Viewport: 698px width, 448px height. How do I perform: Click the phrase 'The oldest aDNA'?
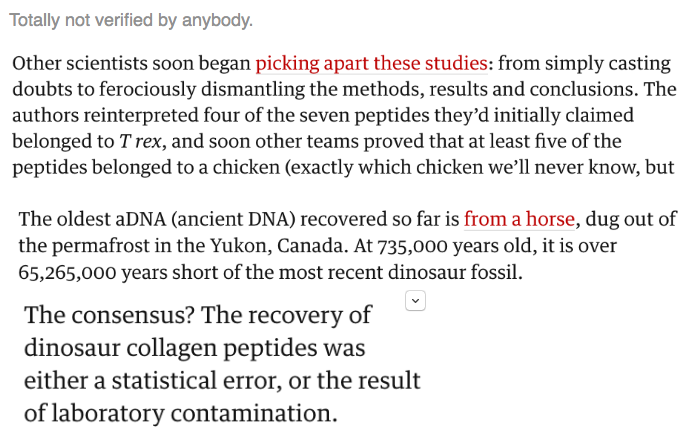tap(81, 219)
